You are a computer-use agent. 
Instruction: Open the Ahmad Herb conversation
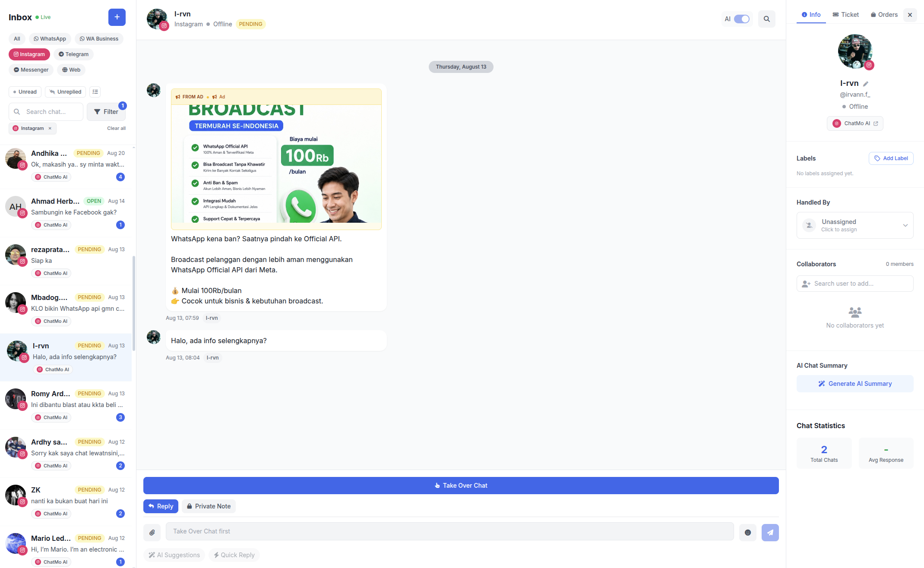pyautogui.click(x=66, y=213)
